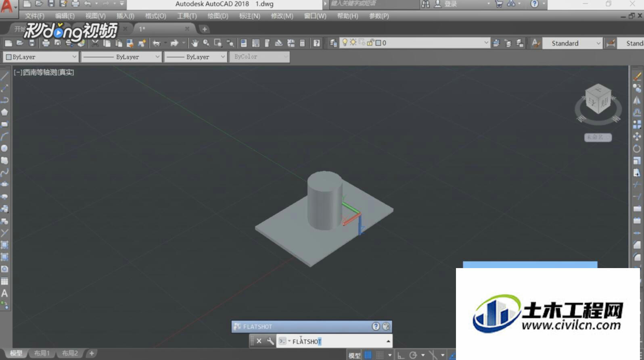644x360 pixels.
Task: Click the Open file folder toolbar icon
Action: [20, 43]
